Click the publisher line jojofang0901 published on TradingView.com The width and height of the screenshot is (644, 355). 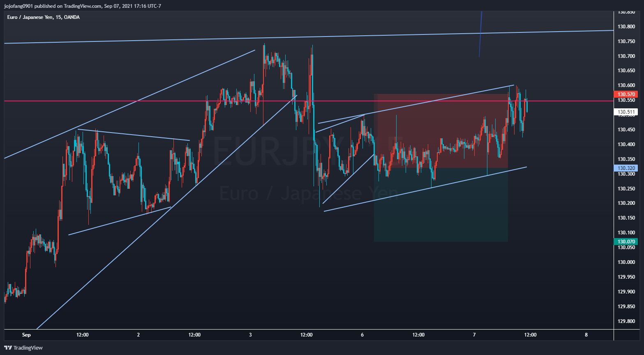coord(82,6)
